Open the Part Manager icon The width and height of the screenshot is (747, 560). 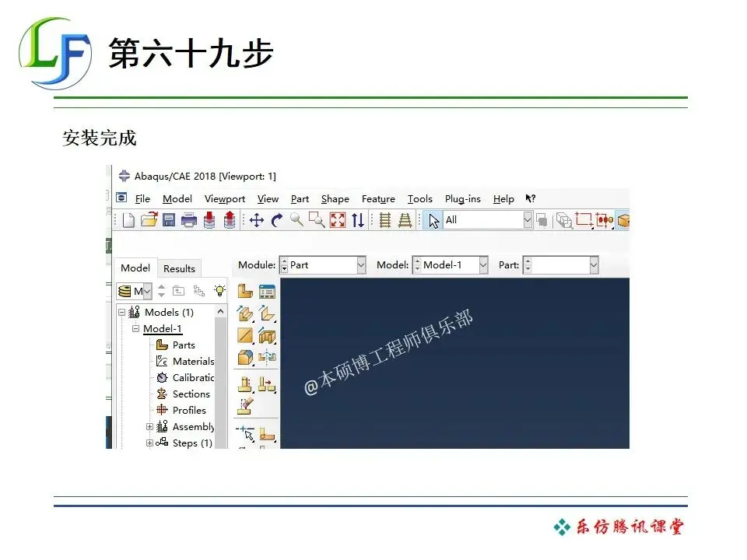(x=267, y=291)
